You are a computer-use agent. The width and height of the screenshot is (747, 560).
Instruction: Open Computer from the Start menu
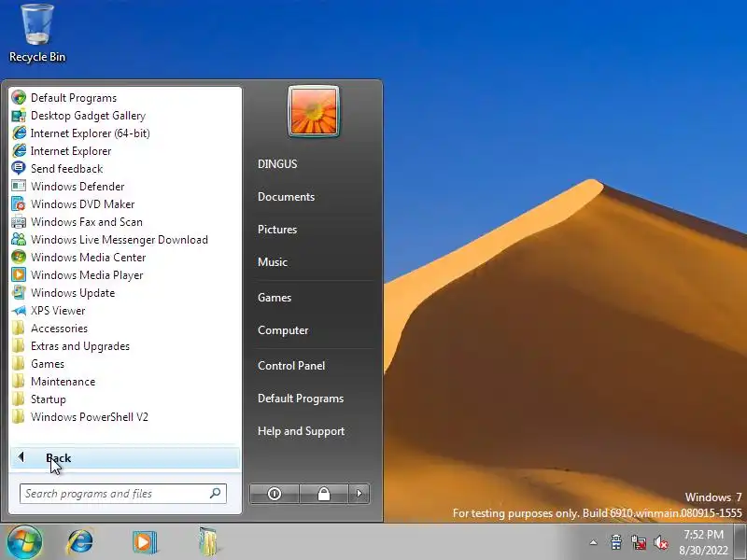(x=283, y=330)
